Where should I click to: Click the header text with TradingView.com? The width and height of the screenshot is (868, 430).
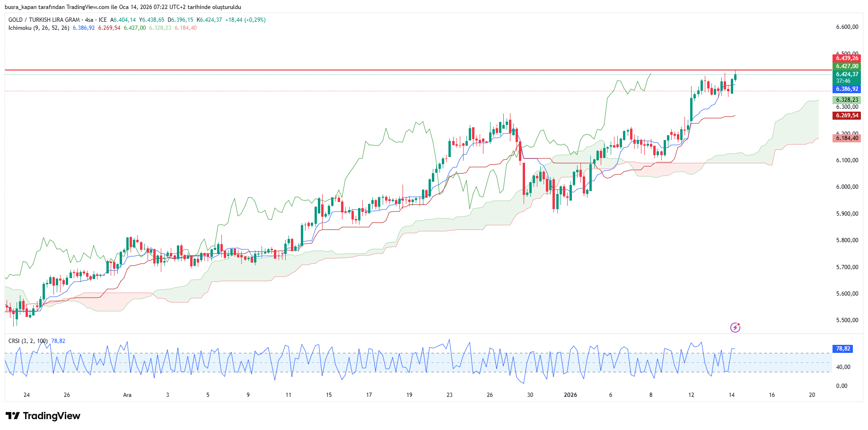pyautogui.click(x=123, y=7)
